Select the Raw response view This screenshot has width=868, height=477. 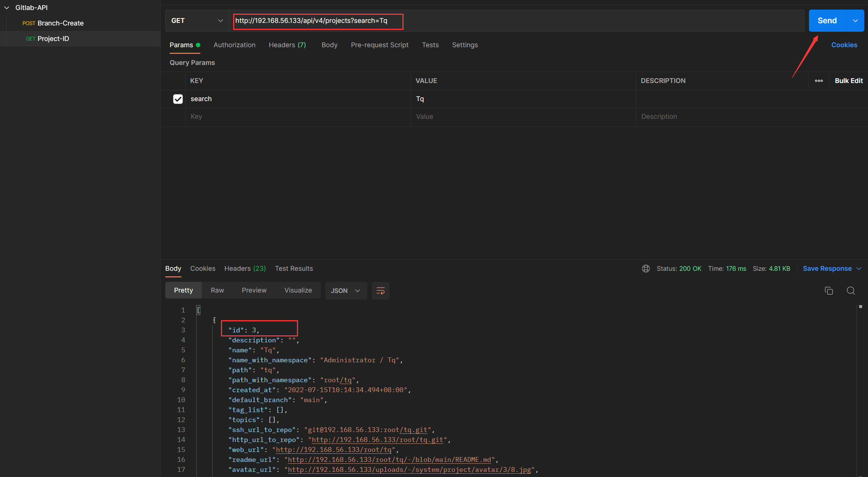(x=217, y=290)
